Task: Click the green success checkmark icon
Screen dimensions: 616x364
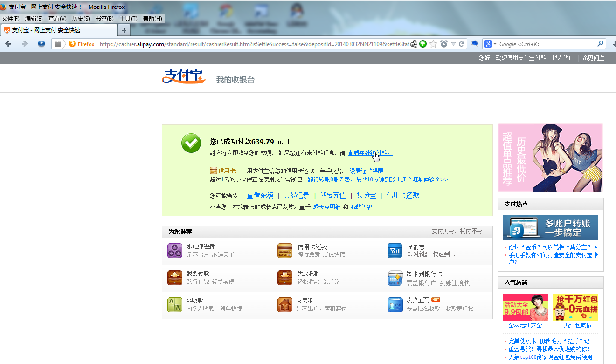Action: [x=191, y=143]
